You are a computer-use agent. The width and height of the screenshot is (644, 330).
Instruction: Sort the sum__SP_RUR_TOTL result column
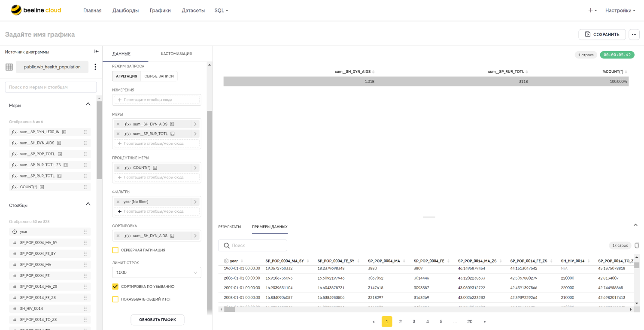coord(527,72)
